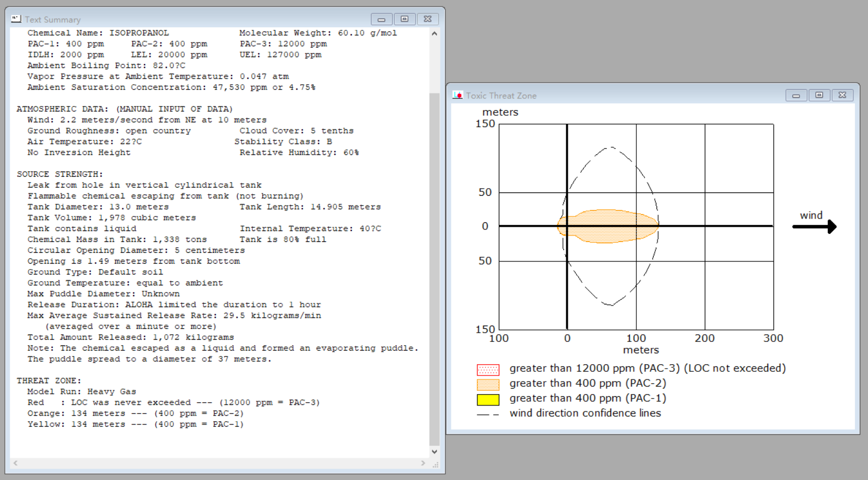Viewport: 868px width, 480px height.
Task: Click 'Ground Roughness: open country' text
Action: coord(109,131)
